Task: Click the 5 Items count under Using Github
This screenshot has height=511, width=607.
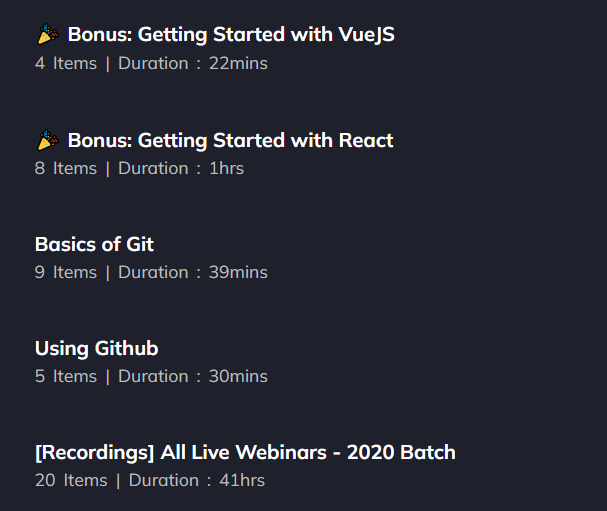Action: [66, 376]
